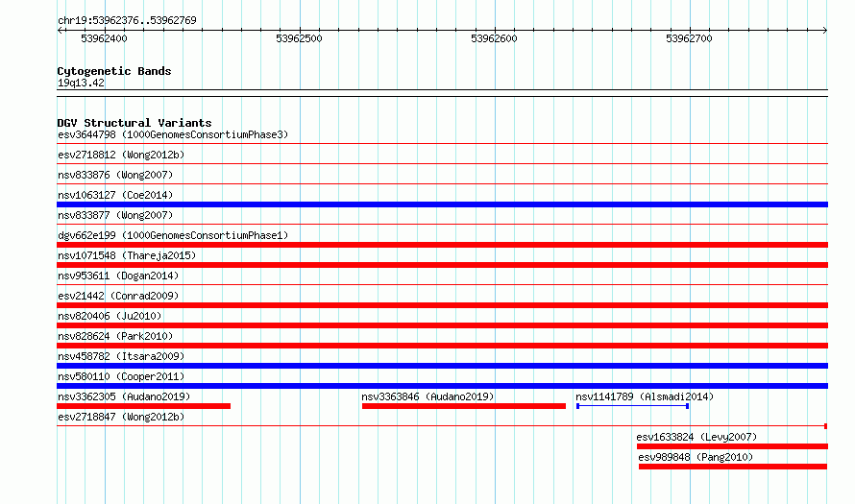Click the blue bar under nsv580110
855x504 pixels.
442,386
